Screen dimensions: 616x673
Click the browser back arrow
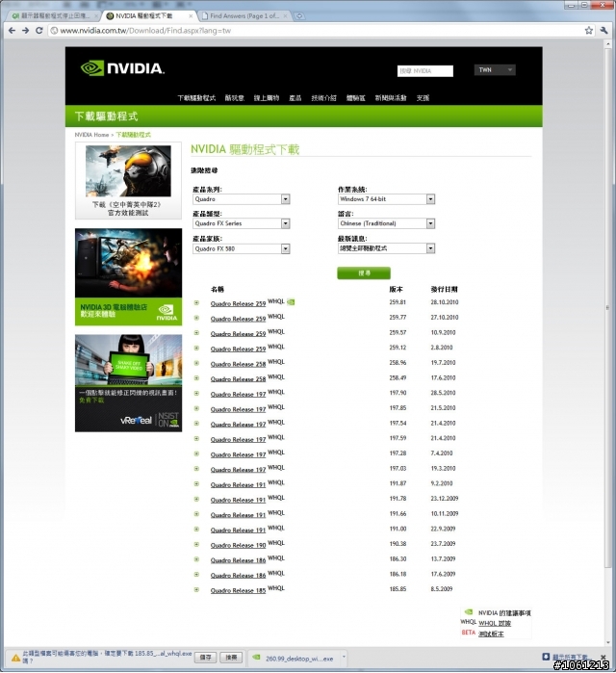(x=12, y=31)
